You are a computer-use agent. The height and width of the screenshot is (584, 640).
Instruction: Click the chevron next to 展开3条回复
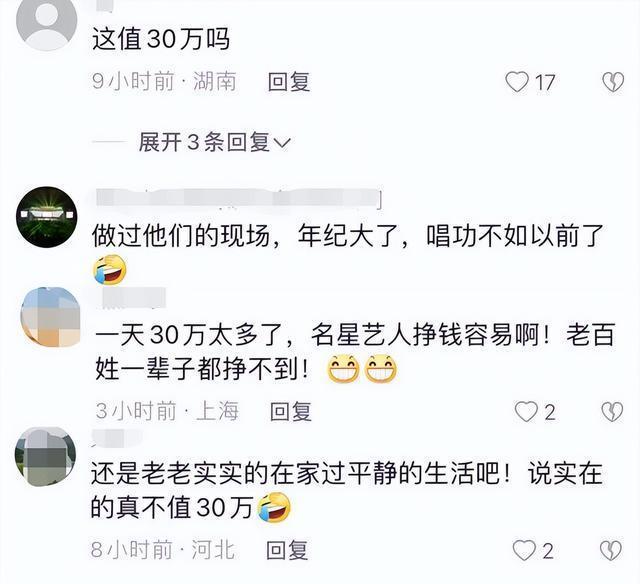click(282, 143)
